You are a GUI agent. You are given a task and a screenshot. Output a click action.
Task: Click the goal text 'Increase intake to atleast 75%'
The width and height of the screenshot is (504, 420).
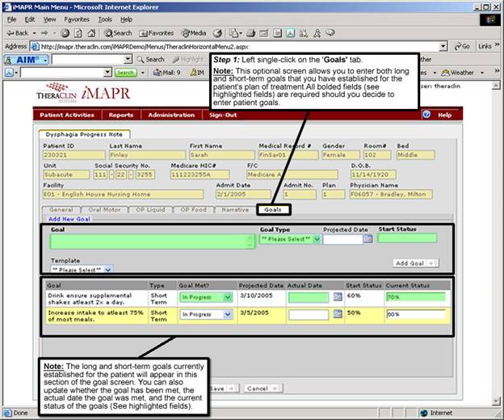[95, 313]
